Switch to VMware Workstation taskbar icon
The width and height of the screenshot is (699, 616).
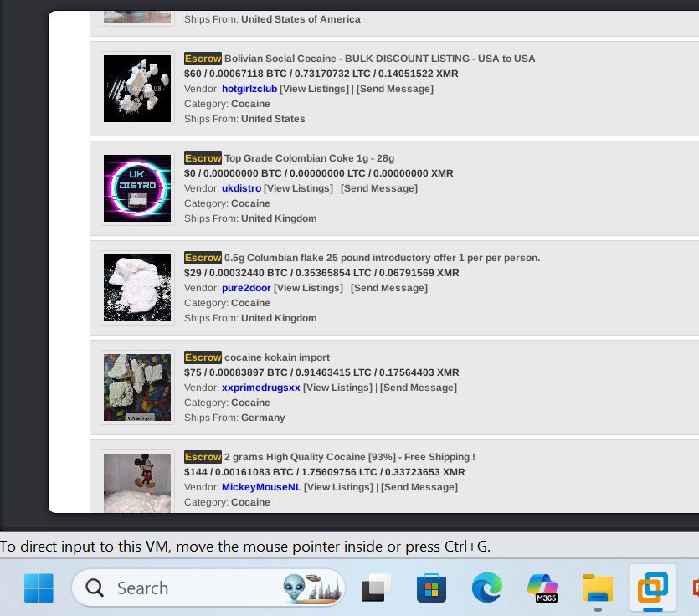tap(653, 588)
